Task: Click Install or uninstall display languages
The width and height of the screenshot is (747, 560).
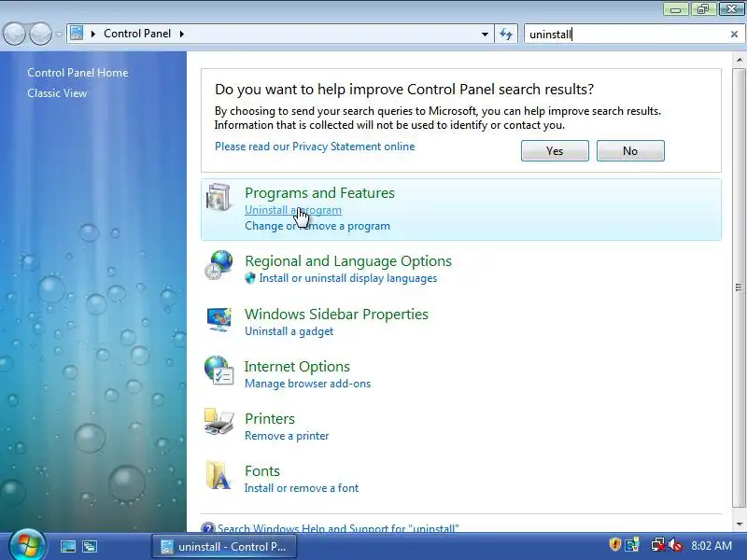Action: [x=347, y=278]
